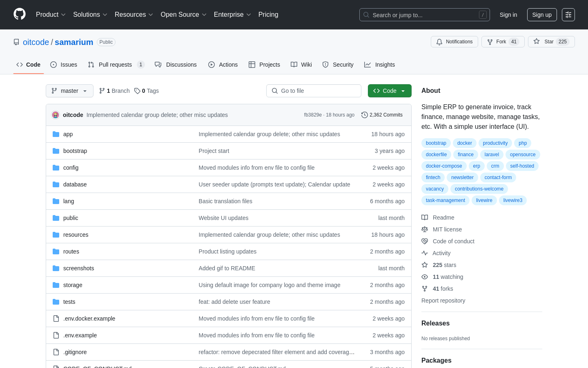Click the laravel topic tag
The height and width of the screenshot is (368, 588).
(492, 155)
